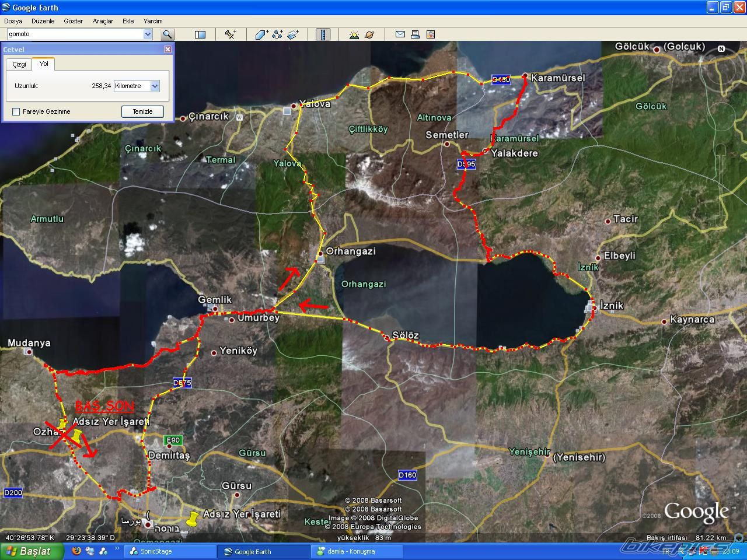The height and width of the screenshot is (560, 747).
Task: Switch to the Yol tab
Action: coord(44,64)
